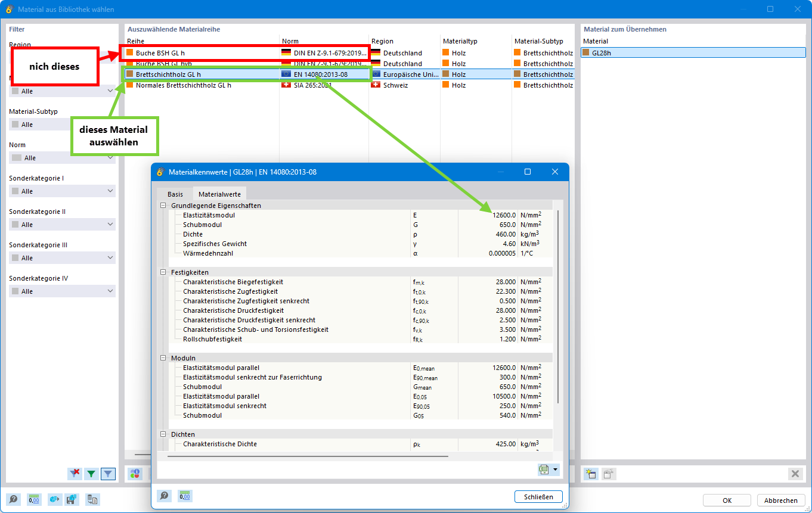The height and width of the screenshot is (513, 812).
Task: Click the help icon in Materialkennwerte dialog
Action: coord(165,496)
